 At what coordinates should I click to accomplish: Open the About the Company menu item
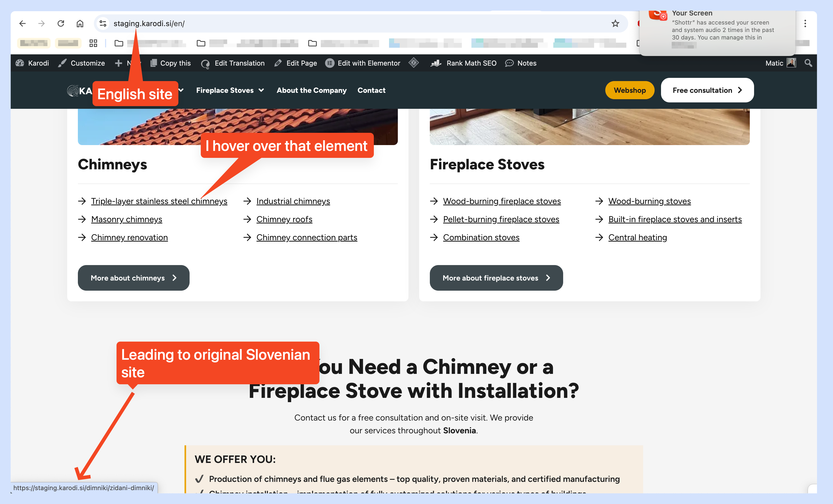311,90
